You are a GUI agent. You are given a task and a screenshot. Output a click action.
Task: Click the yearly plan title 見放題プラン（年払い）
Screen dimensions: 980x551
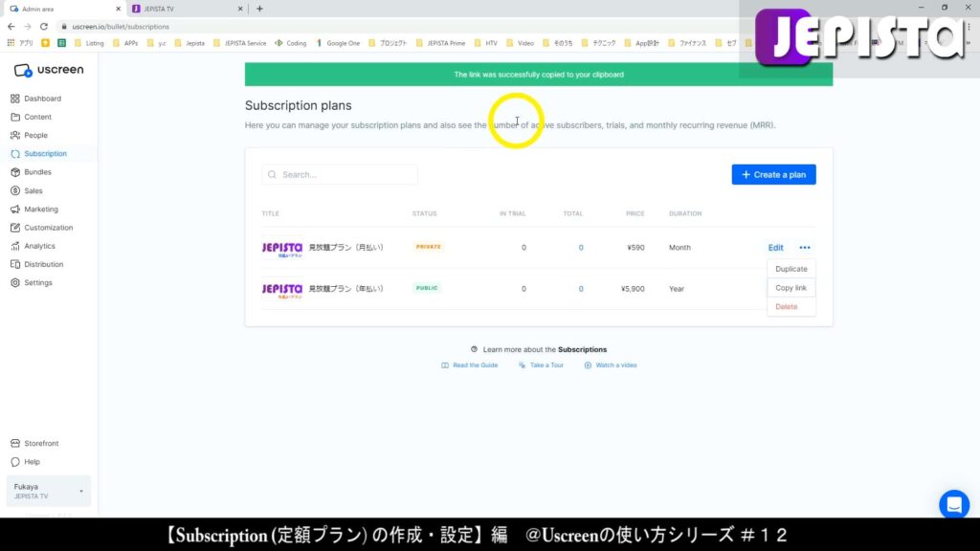pyautogui.click(x=345, y=289)
